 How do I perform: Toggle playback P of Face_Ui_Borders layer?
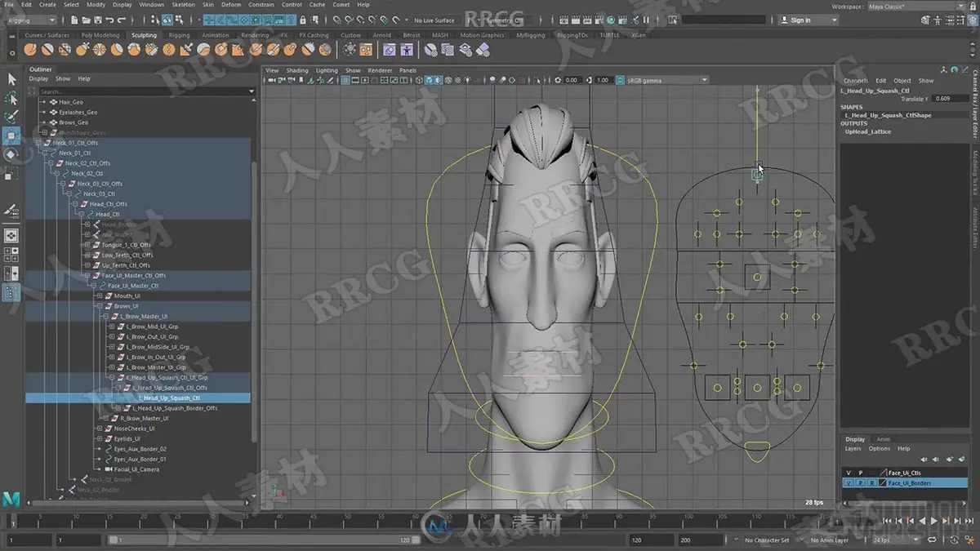(860, 483)
